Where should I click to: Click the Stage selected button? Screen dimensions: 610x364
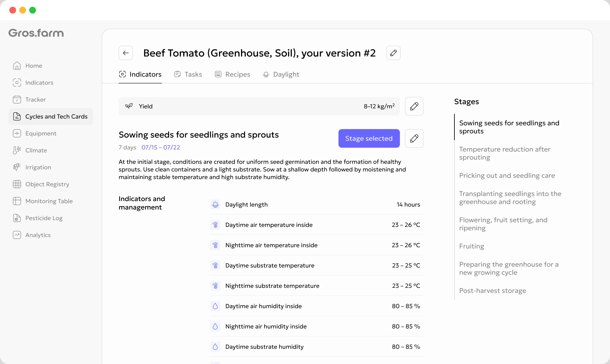click(x=369, y=138)
